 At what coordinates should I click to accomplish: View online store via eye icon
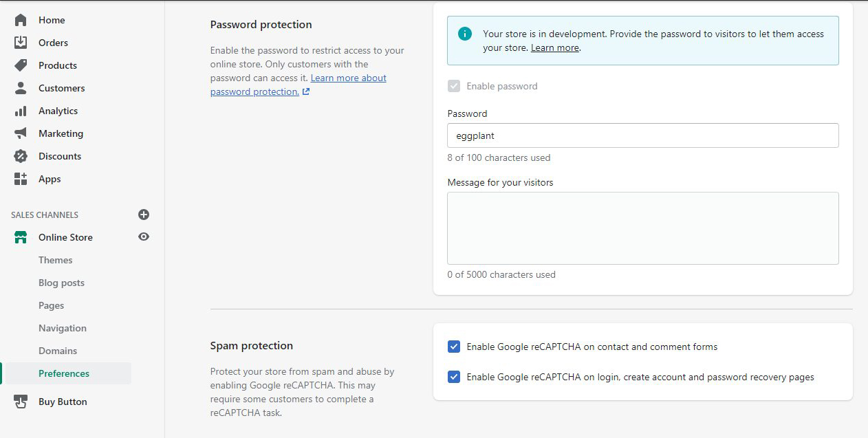coord(144,237)
